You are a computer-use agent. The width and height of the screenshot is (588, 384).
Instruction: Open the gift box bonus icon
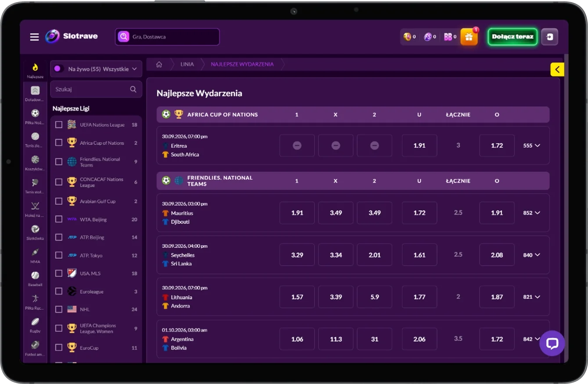(x=469, y=37)
